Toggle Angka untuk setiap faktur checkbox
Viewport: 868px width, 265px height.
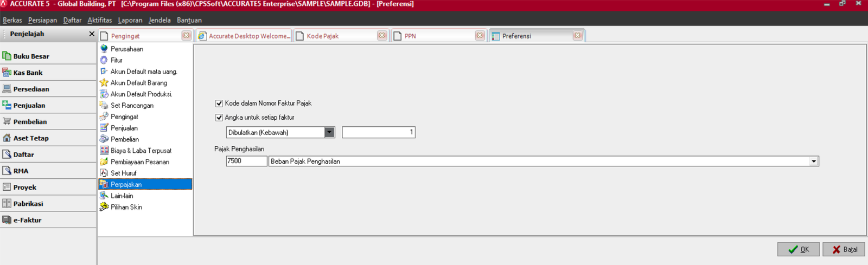click(219, 117)
